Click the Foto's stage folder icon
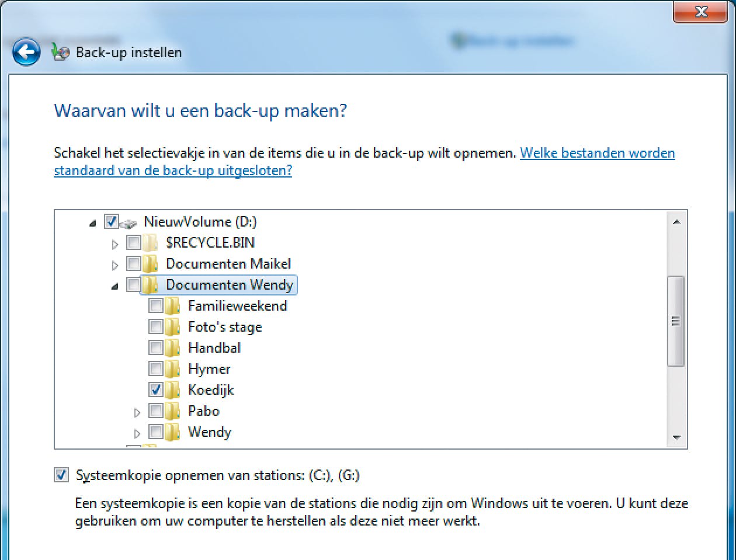The image size is (736, 560). pos(172,327)
